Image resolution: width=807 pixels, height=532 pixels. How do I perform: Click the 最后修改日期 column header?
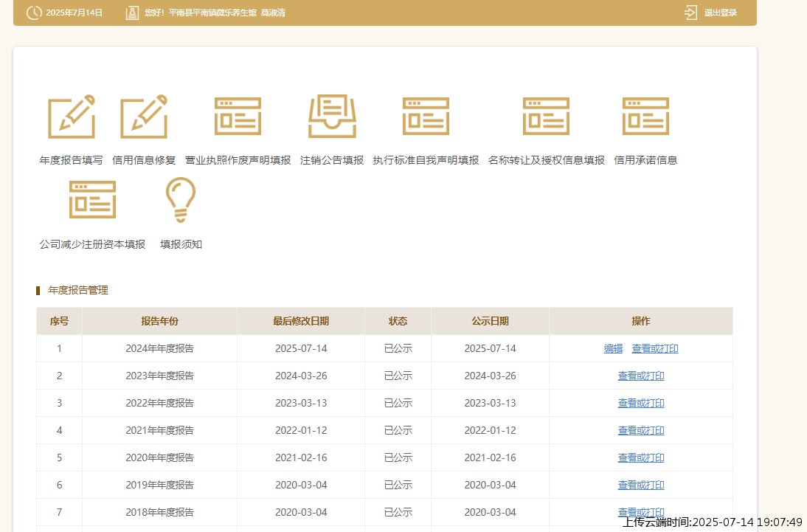click(x=300, y=321)
